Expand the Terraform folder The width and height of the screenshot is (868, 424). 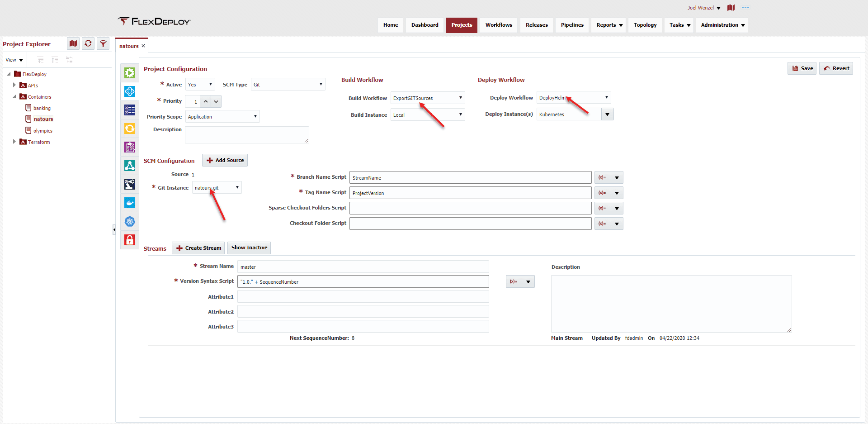coord(14,142)
